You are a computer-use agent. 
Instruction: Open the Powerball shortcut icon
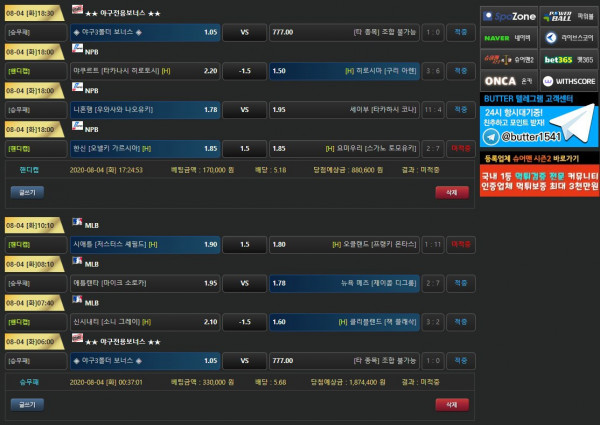568,16
